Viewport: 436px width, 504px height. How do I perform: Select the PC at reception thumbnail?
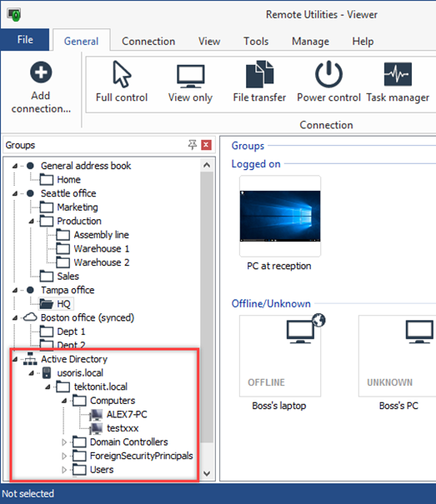pyautogui.click(x=279, y=216)
